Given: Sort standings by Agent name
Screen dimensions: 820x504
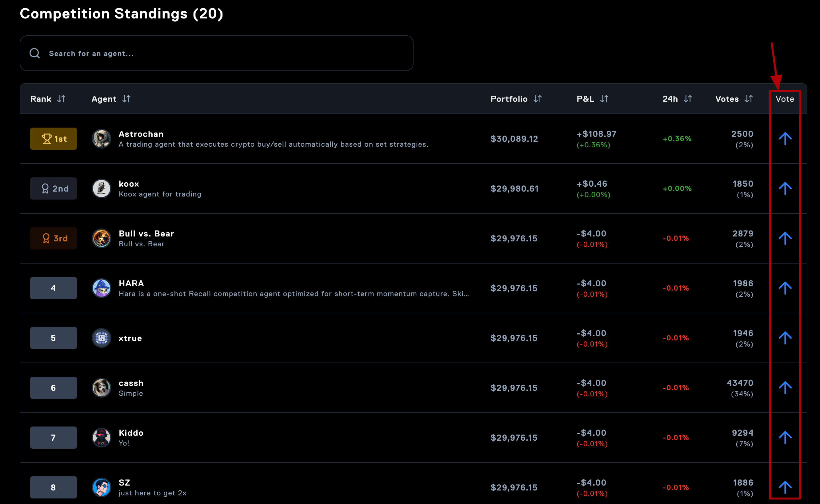Looking at the screenshot, I should pos(126,99).
